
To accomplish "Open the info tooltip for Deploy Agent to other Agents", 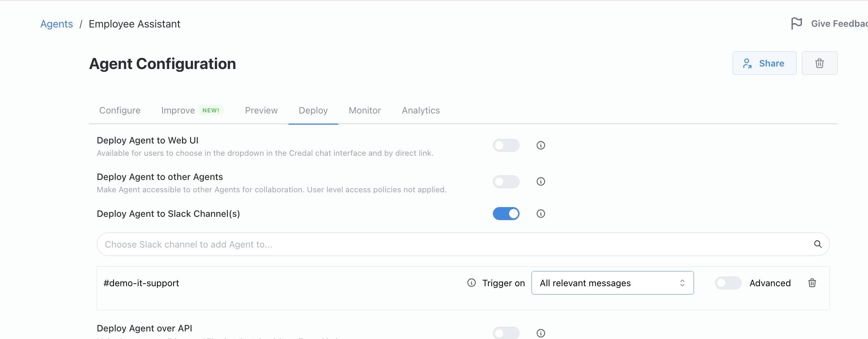I will 541,181.
